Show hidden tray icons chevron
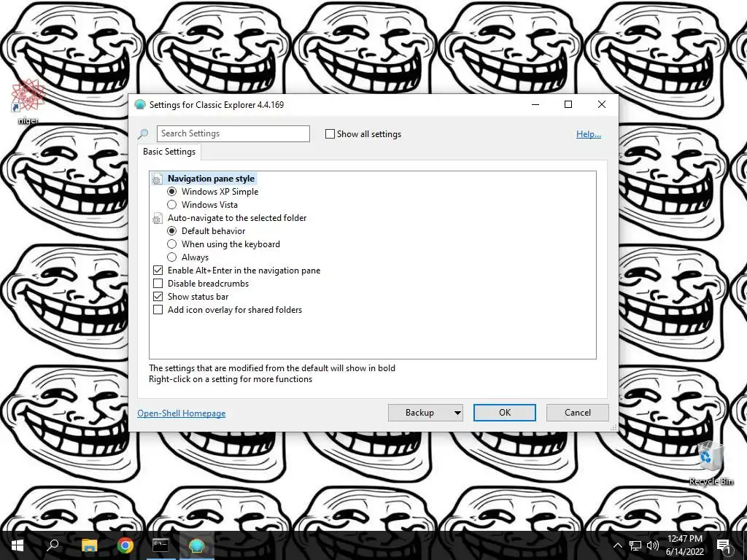The width and height of the screenshot is (747, 560). [617, 545]
